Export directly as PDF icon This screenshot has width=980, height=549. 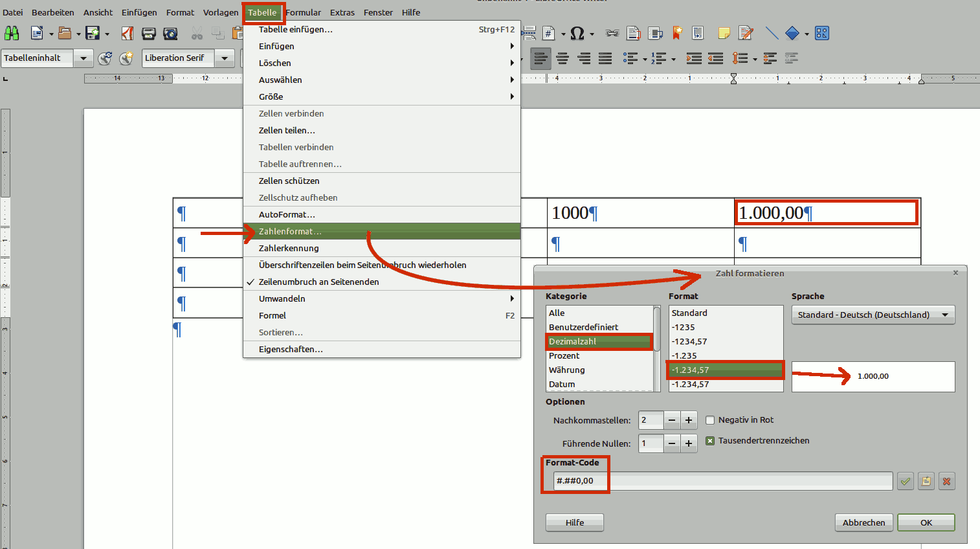[128, 33]
